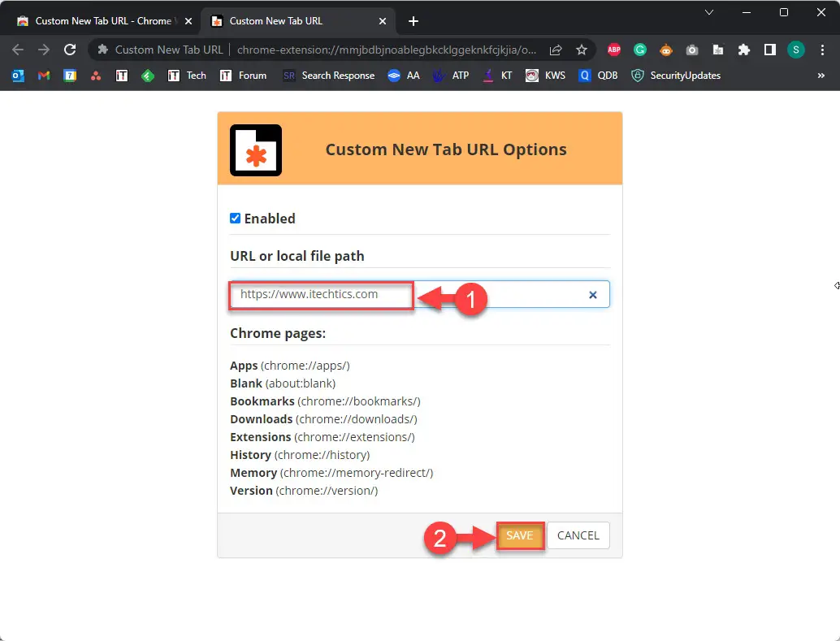The width and height of the screenshot is (840, 641).
Task: Open the green Feedly bookmark
Action: coord(148,76)
